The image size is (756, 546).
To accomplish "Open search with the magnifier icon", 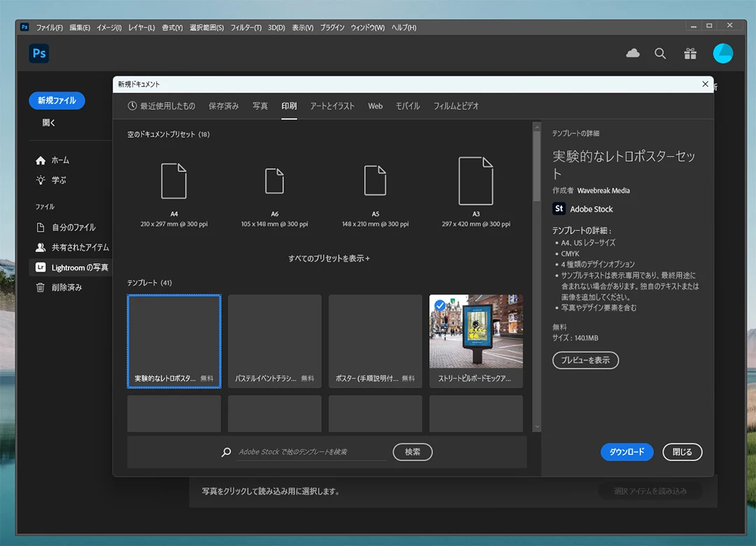I will pyautogui.click(x=660, y=53).
